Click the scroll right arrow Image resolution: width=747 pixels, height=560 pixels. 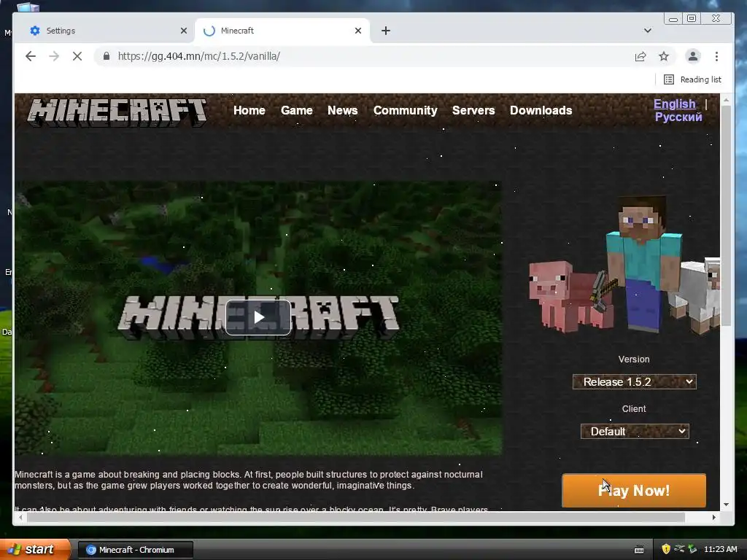(713, 517)
